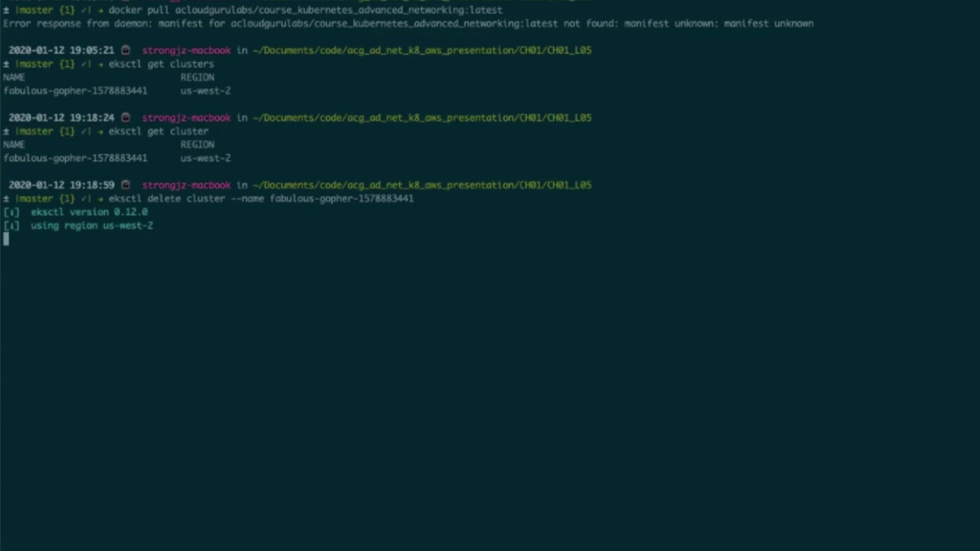The width and height of the screenshot is (980, 551).
Task: Click the "REGION" header under "eksctl get clusters"
Action: [x=197, y=78]
